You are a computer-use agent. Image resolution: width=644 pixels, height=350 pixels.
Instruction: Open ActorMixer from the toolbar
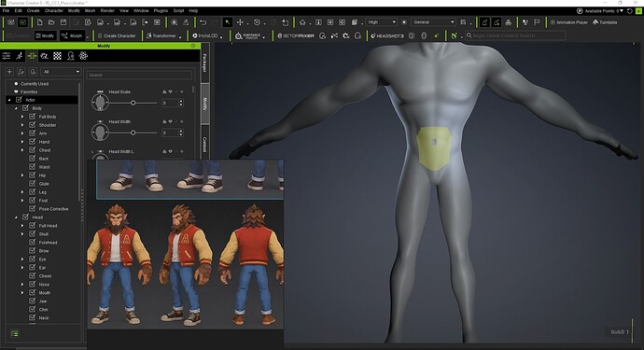(296, 35)
